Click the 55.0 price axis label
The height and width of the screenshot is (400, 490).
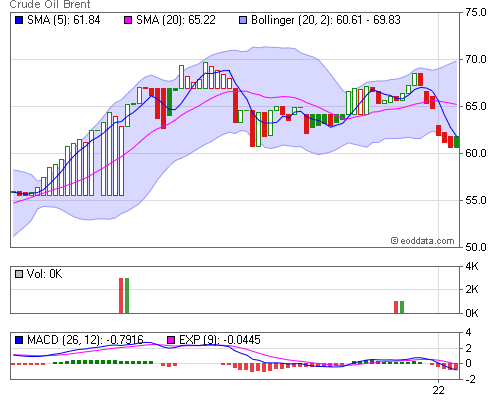[x=476, y=200]
